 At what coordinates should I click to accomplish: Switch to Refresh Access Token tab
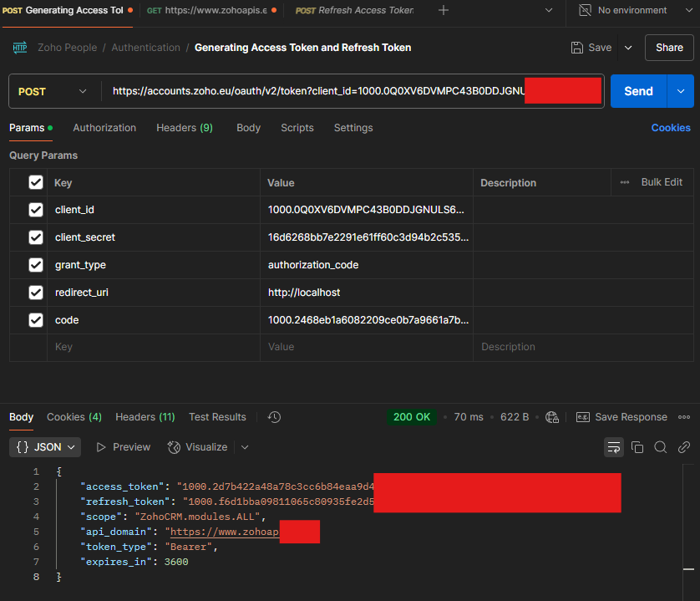pyautogui.click(x=354, y=10)
